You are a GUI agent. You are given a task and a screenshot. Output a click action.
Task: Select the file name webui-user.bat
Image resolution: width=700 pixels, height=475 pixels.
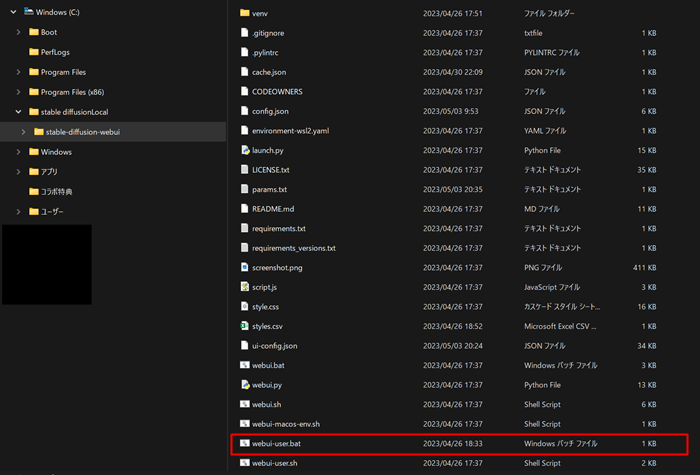pos(276,443)
